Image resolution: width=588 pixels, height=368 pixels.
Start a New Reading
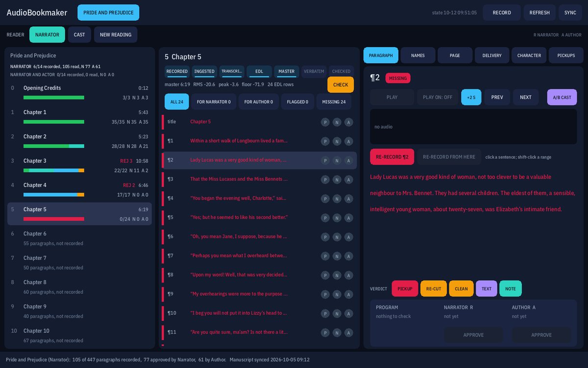coord(116,35)
